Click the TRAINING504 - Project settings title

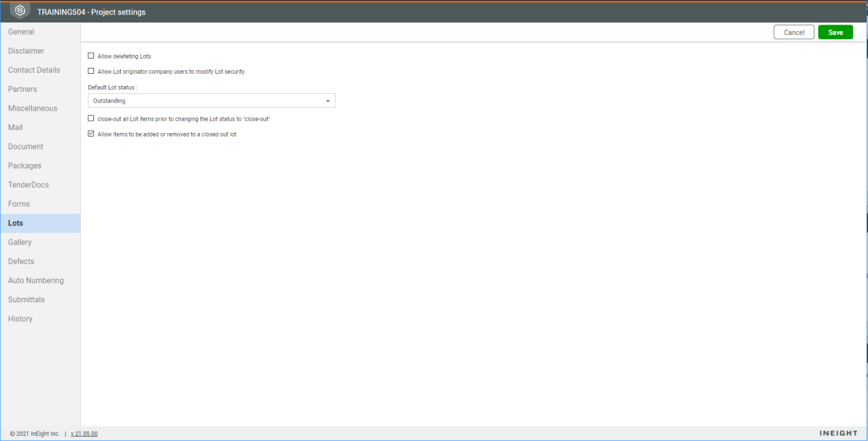pos(91,12)
